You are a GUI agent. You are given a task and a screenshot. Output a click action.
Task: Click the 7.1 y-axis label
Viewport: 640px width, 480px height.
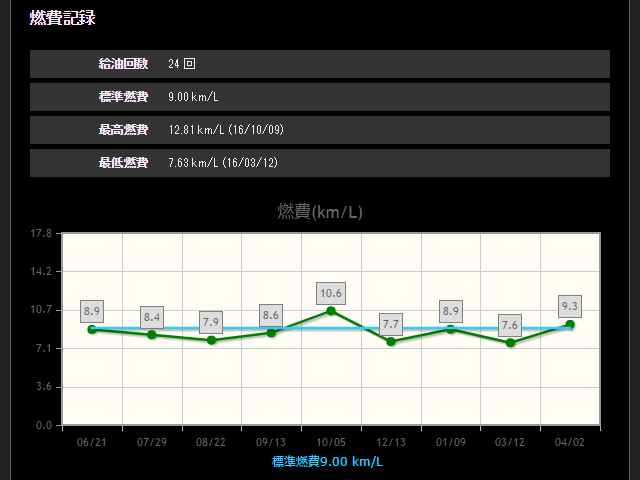[44, 348]
